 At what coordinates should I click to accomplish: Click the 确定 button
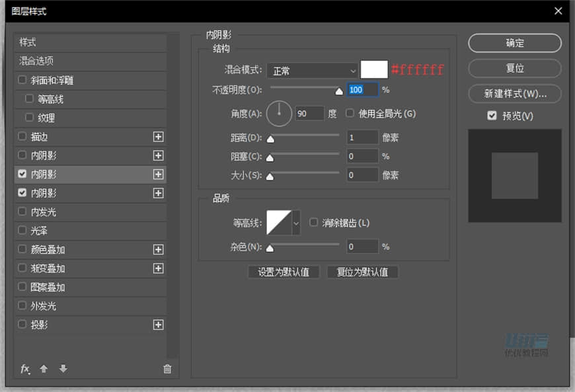[x=514, y=43]
